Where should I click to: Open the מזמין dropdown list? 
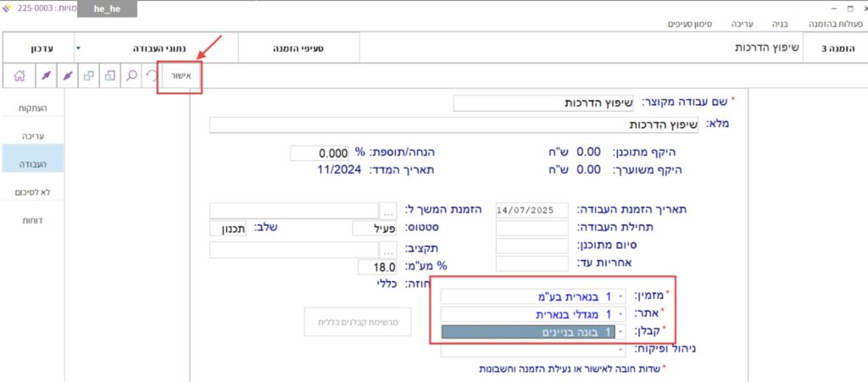click(x=619, y=296)
